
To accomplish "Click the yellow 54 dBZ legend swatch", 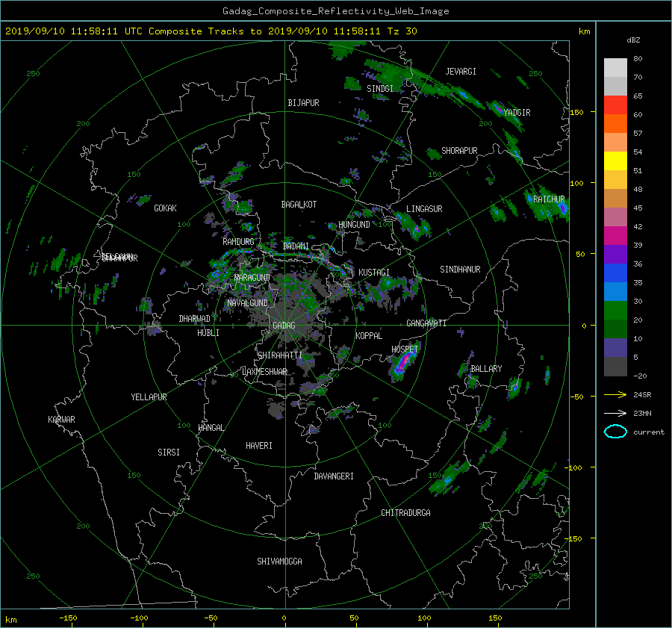I will [615, 161].
